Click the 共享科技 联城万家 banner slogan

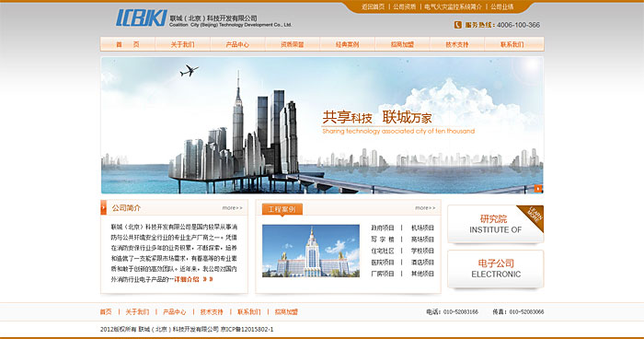point(377,117)
